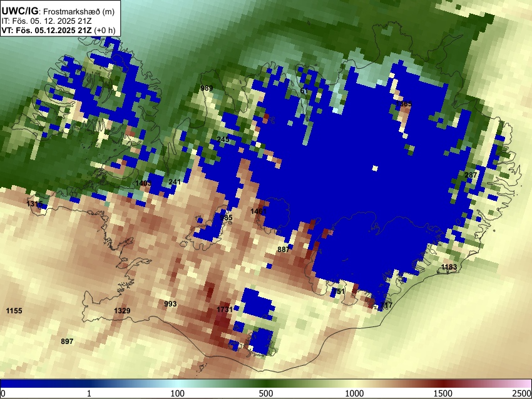Click the map value 993

point(170,304)
